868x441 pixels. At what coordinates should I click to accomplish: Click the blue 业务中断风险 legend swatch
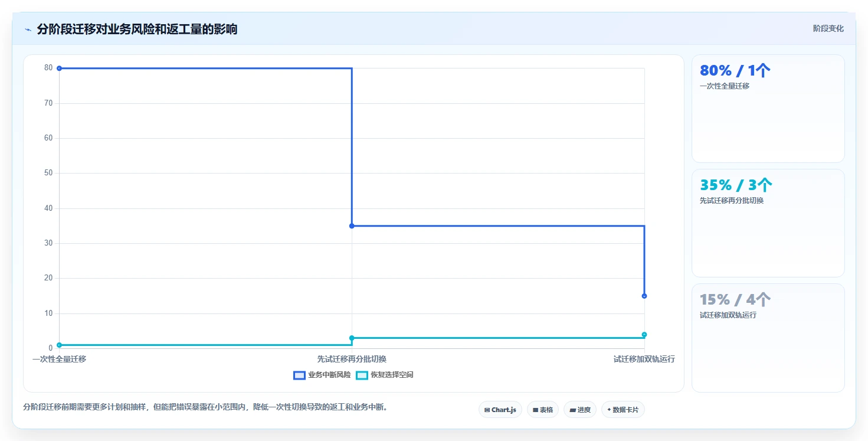[299, 375]
